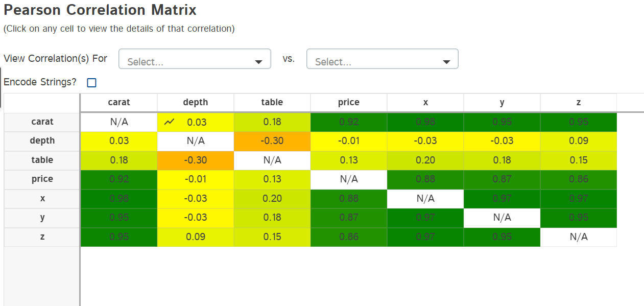Select the z vs table 0.15 cell in z row

tap(272, 237)
